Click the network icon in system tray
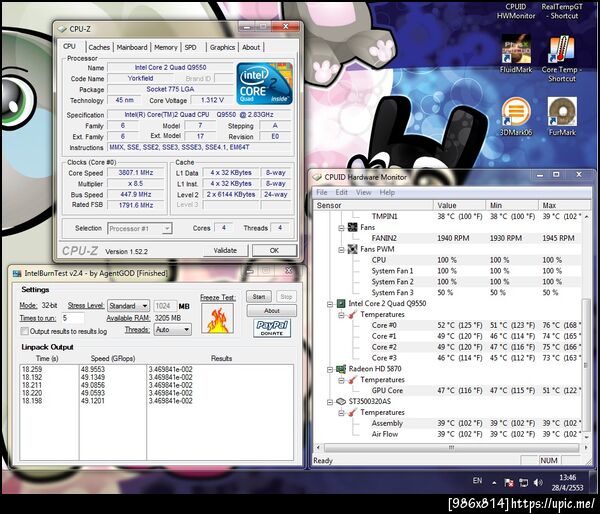 coord(523,483)
